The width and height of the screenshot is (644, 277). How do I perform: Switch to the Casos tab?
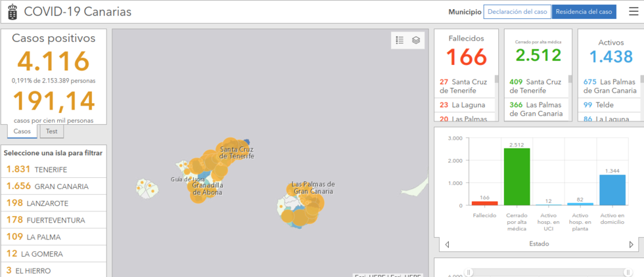[x=22, y=131]
